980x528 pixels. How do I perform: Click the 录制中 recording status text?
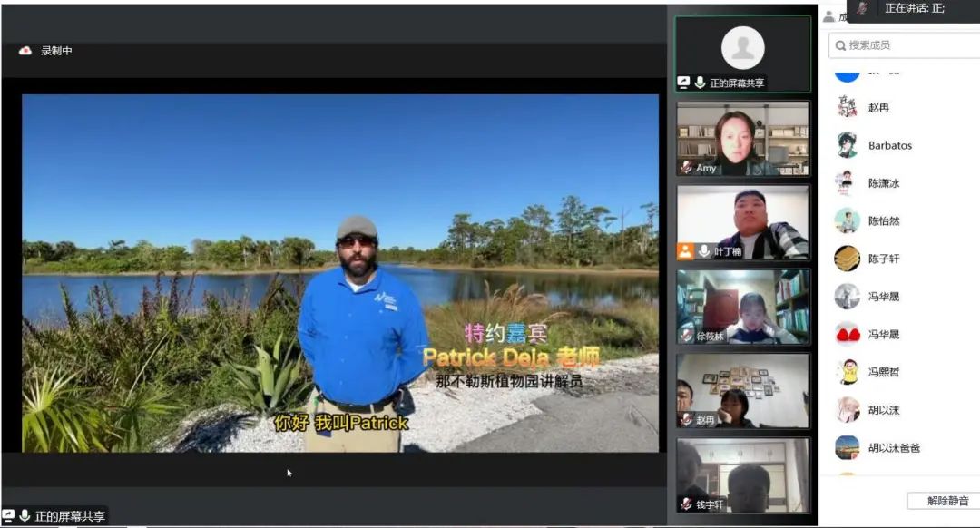click(56, 51)
